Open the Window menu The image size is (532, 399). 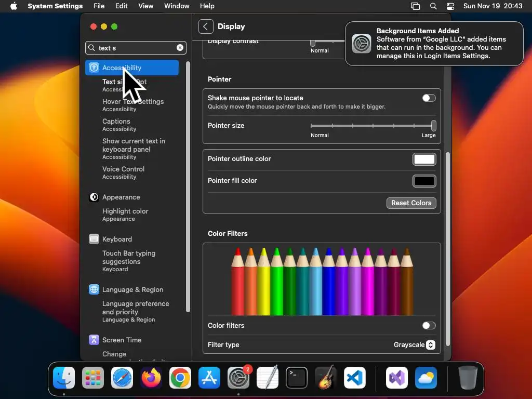point(177,6)
